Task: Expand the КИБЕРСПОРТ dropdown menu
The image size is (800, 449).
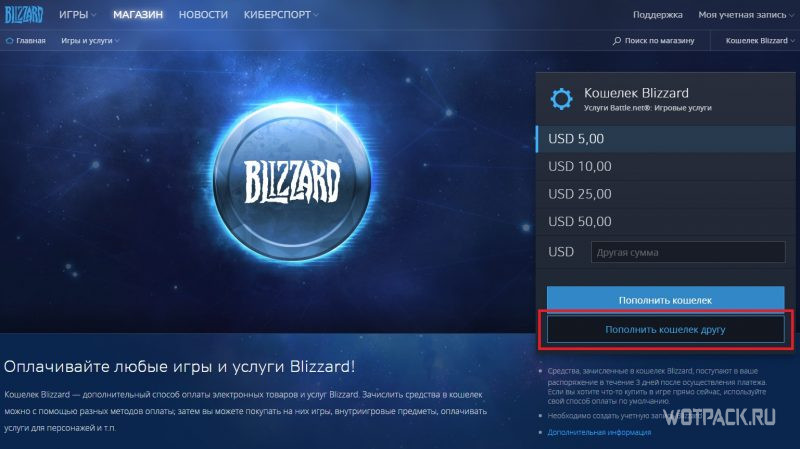Action: point(281,15)
